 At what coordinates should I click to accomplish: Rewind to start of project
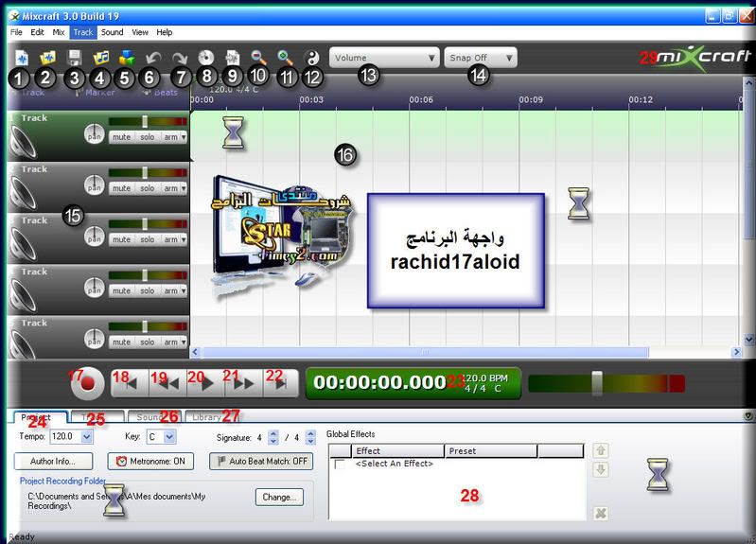130,383
